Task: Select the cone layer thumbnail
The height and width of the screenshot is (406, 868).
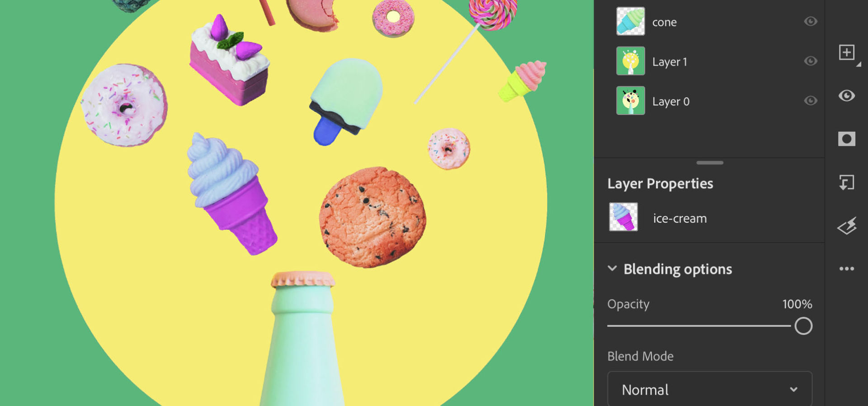Action: [x=631, y=21]
